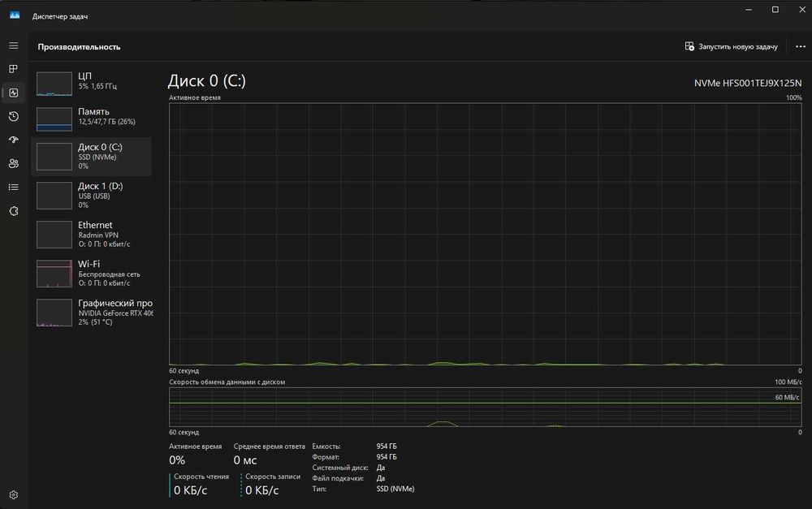The height and width of the screenshot is (509, 812).
Task: Open the three-dots more options menu
Action: point(801,46)
